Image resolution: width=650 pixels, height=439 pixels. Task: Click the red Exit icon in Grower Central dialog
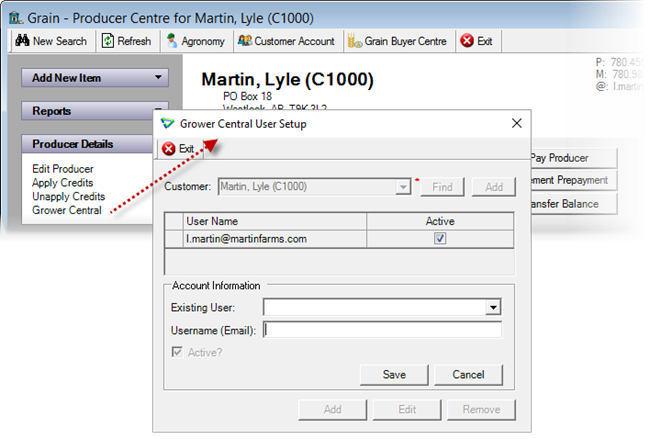pyautogui.click(x=169, y=148)
